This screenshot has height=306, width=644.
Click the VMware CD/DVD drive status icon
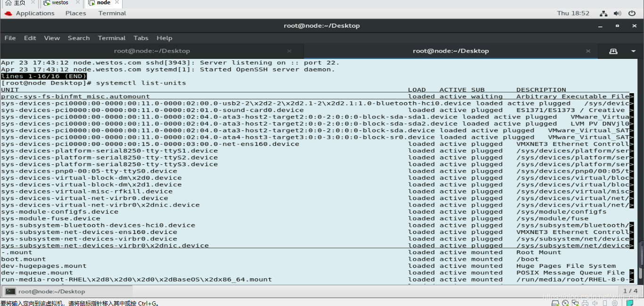(x=565, y=303)
